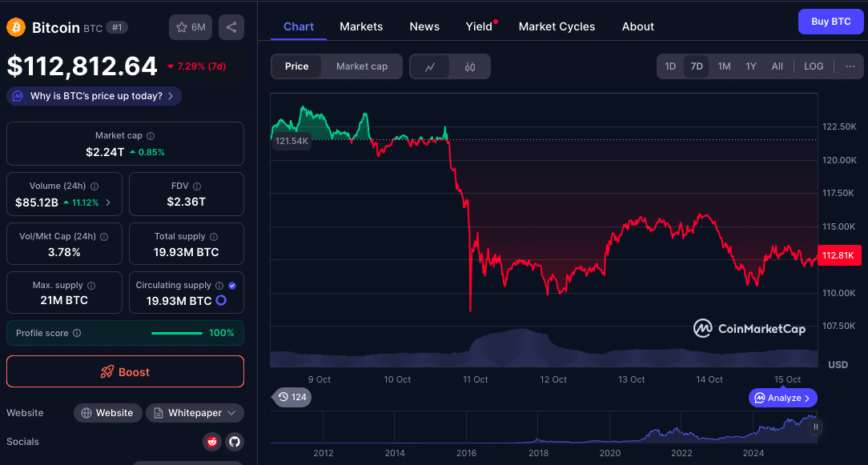This screenshot has height=465, width=868.
Task: Click the Bitcoin orange logo icon
Action: coord(16,27)
